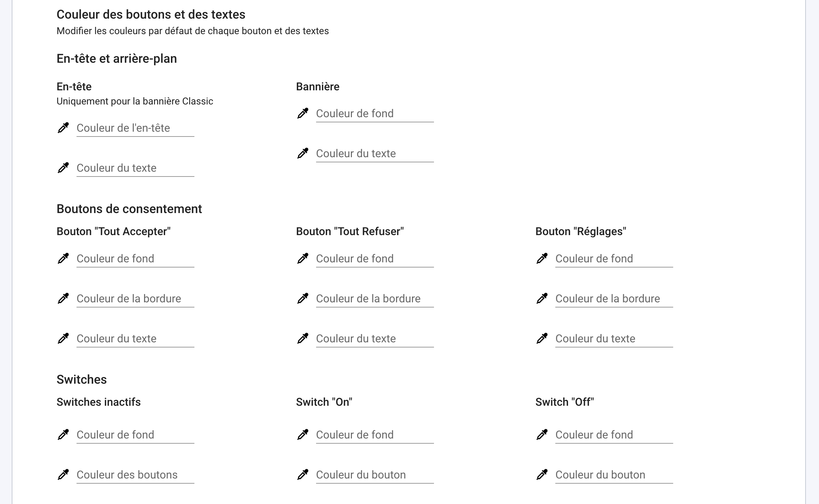This screenshot has width=819, height=504.
Task: Click eyedropper for "Tout Refuser" border color
Action: click(303, 299)
